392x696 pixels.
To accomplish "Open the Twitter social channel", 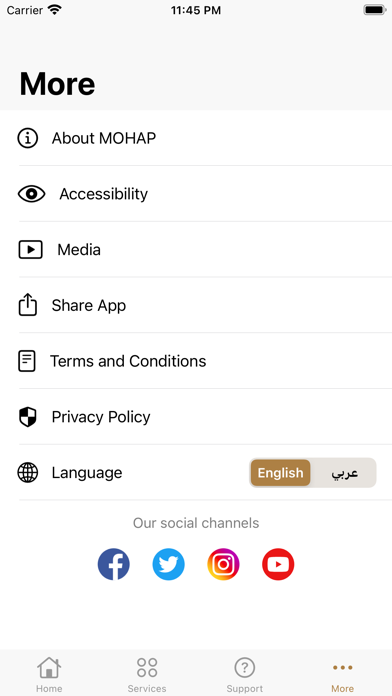I will tap(168, 564).
